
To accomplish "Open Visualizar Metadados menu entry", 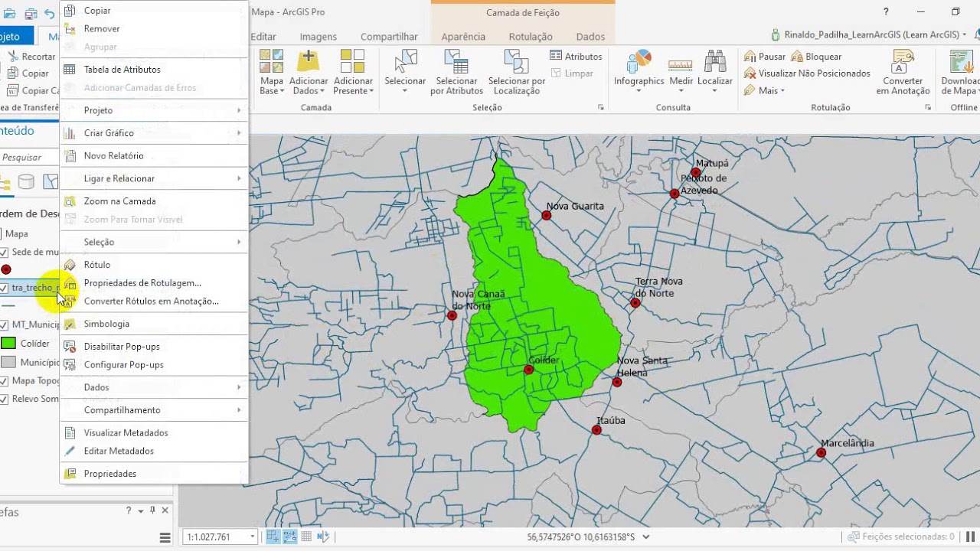I will (153, 432).
